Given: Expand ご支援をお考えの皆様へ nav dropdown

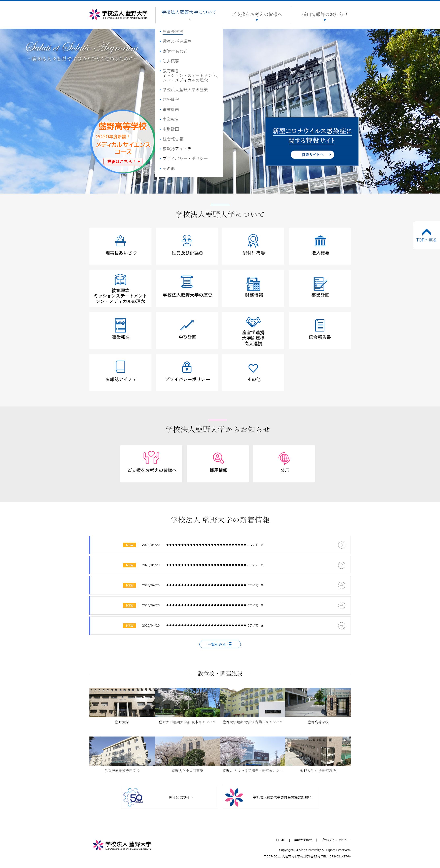Looking at the screenshot, I should 257,15.
